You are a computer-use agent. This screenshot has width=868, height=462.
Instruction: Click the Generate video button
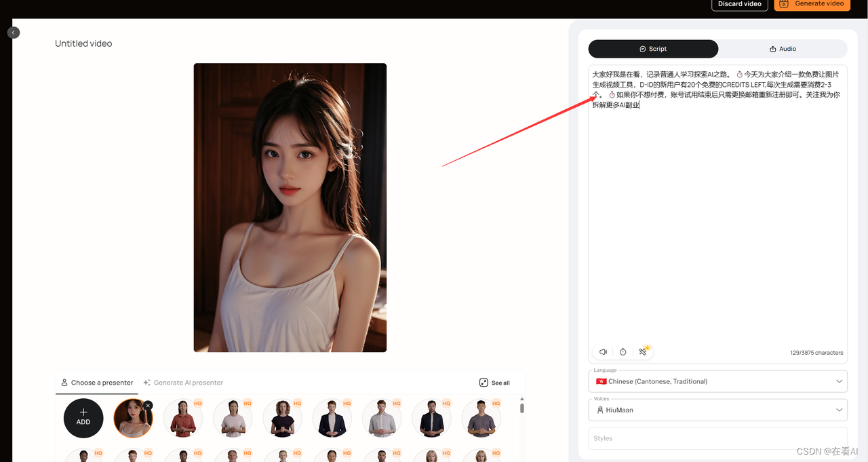coord(812,4)
